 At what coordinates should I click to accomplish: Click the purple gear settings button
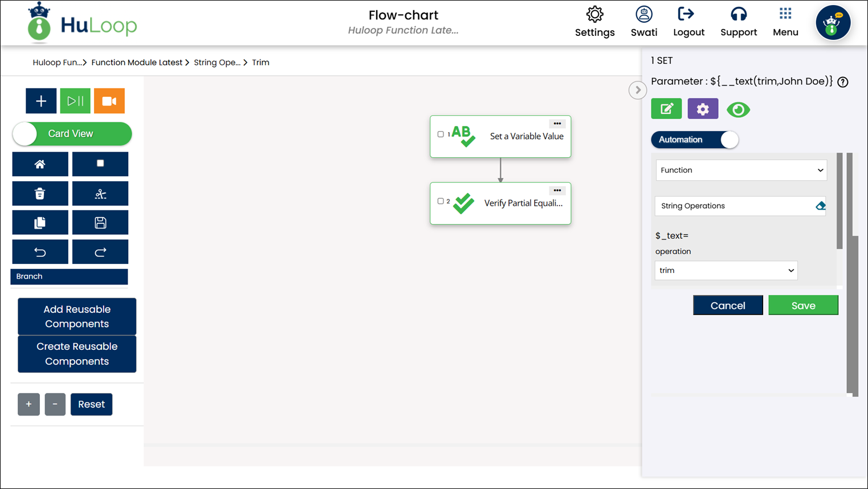tap(703, 109)
